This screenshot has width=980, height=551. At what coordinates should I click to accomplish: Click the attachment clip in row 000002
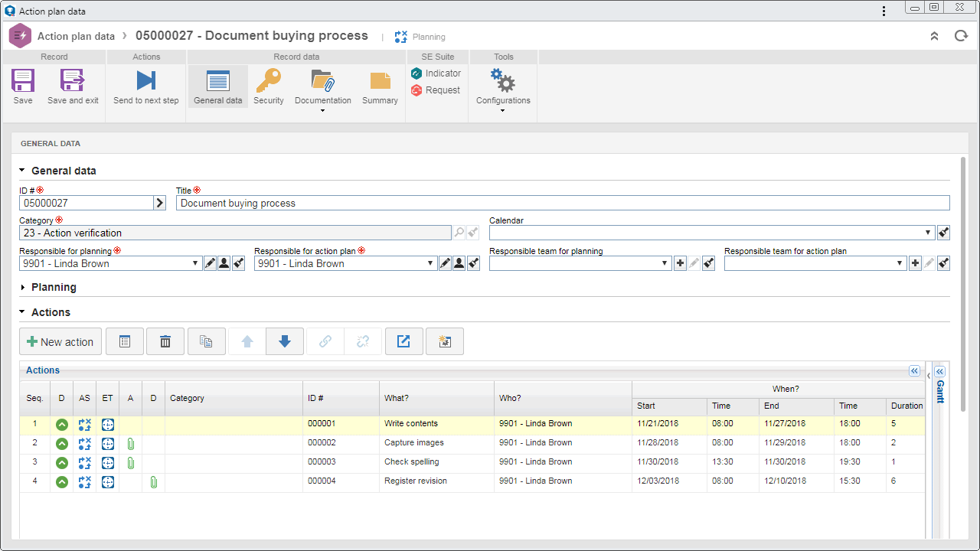tap(130, 443)
